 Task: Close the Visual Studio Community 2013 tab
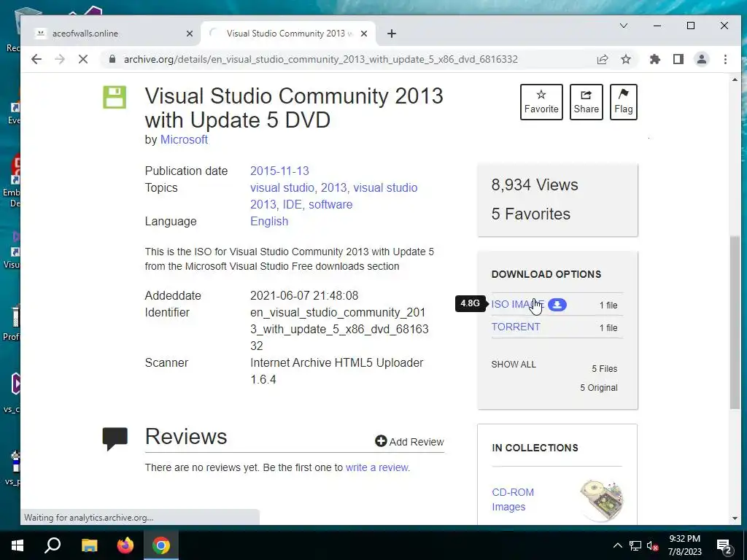coord(364,34)
